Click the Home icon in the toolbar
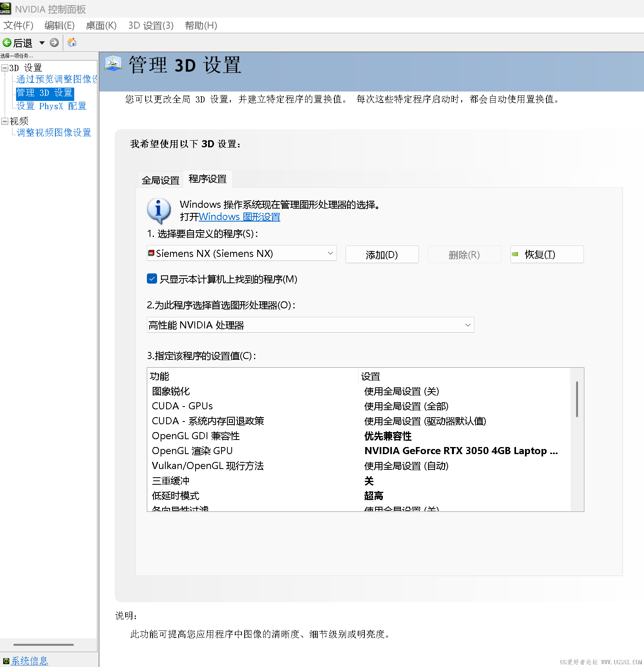644x667 pixels. click(72, 42)
